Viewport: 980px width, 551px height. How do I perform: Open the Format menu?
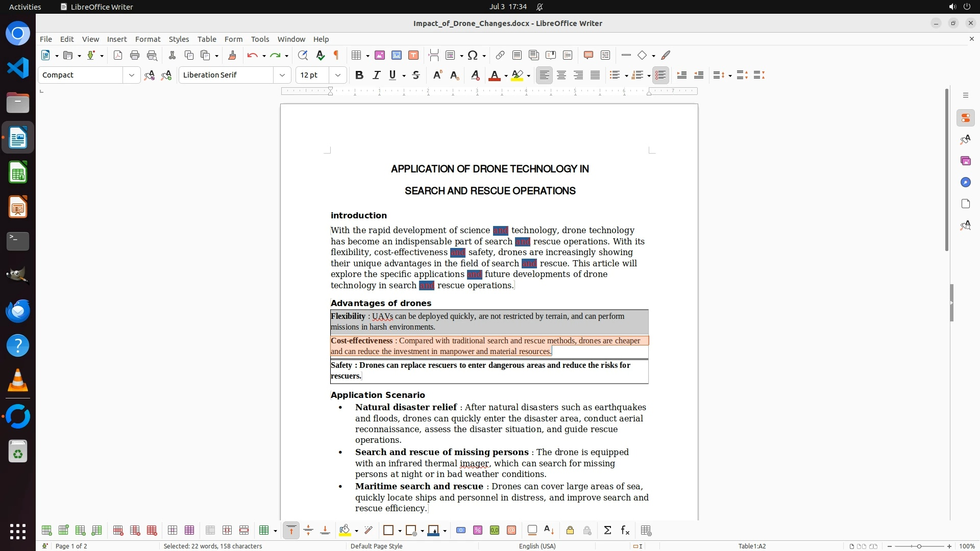(x=148, y=39)
